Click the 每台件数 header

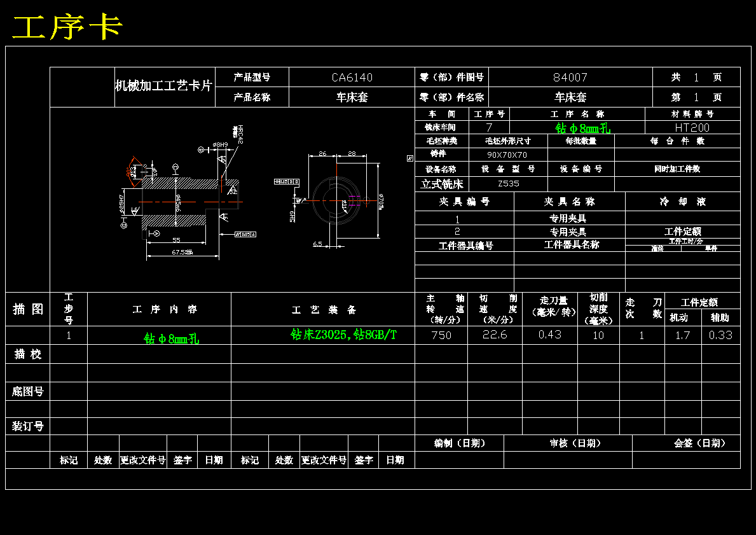(677, 141)
